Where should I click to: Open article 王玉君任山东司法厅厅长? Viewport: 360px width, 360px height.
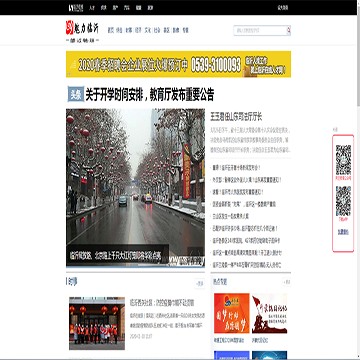236,117
